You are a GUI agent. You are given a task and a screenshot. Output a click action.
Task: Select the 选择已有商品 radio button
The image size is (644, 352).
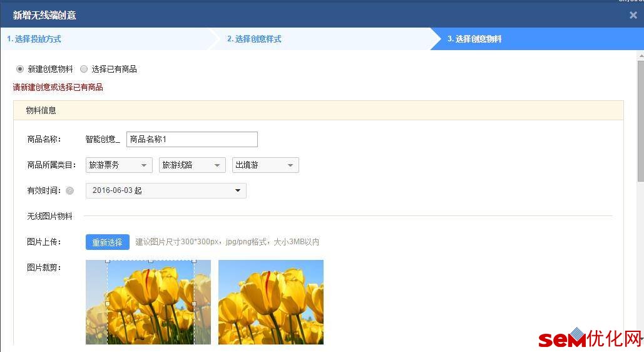[x=84, y=69]
